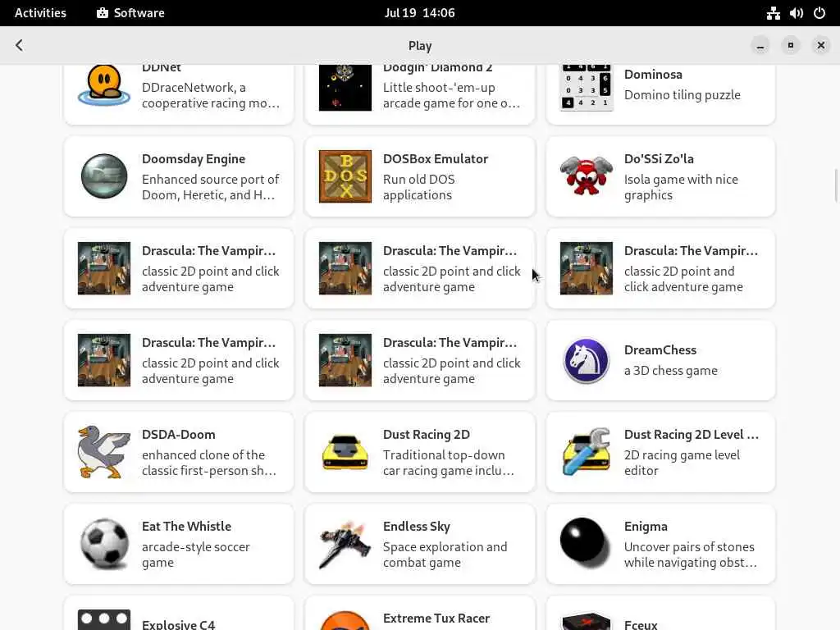Click 'Domino tiling puzzle' description

682,95
